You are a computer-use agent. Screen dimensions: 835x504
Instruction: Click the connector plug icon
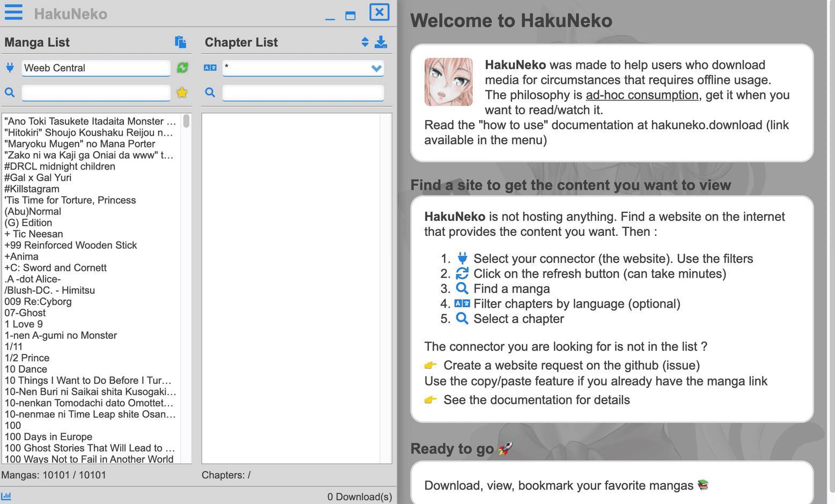coord(10,68)
